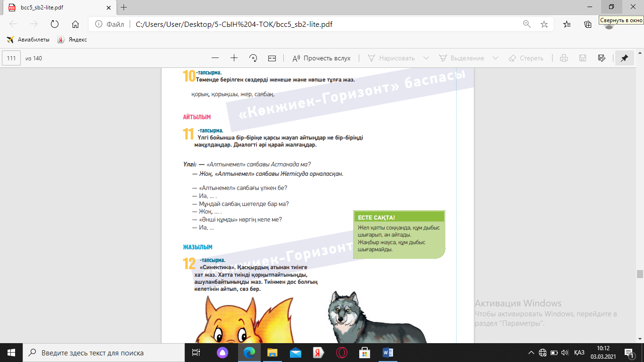Switch the ҚАЗ input language indicator
This screenshot has width=644, height=362.
579,353
